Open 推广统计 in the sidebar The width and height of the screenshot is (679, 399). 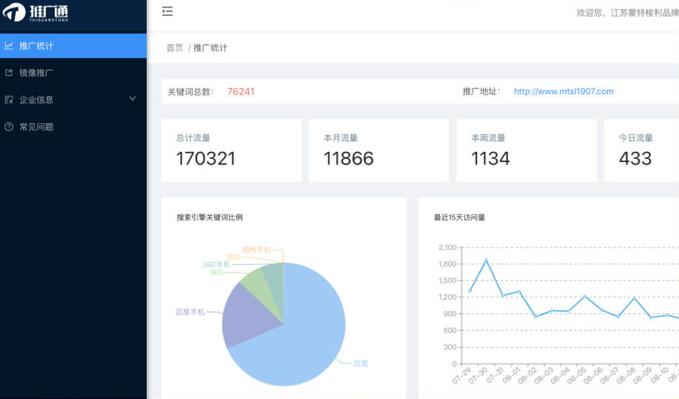[x=73, y=46]
